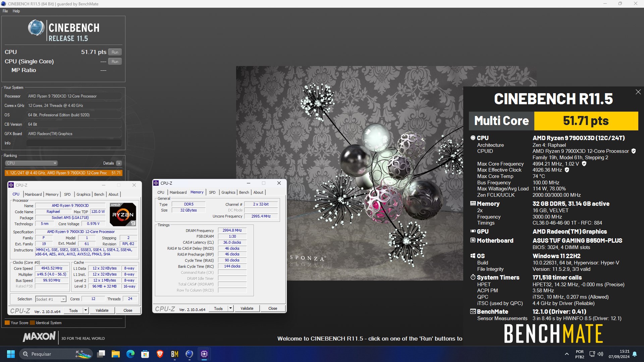Open Task View on the taskbar
The width and height of the screenshot is (644, 362).
101,354
